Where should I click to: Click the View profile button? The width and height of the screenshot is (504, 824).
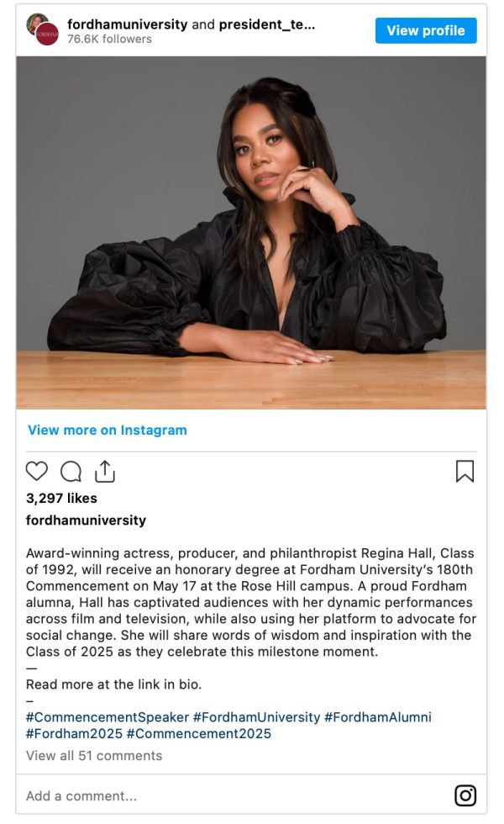click(426, 30)
